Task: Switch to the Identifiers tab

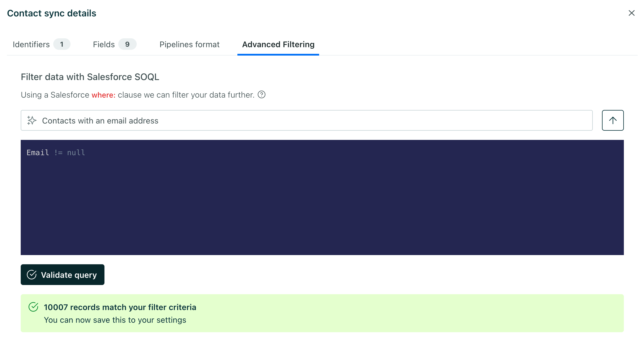Action: point(31,44)
